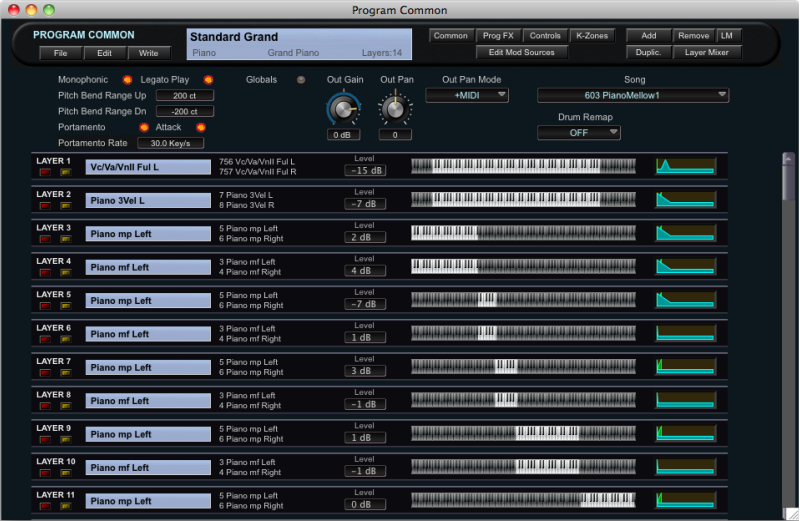This screenshot has height=521, width=800.
Task: Click the red indicator button on Layer 7
Action: (45, 372)
